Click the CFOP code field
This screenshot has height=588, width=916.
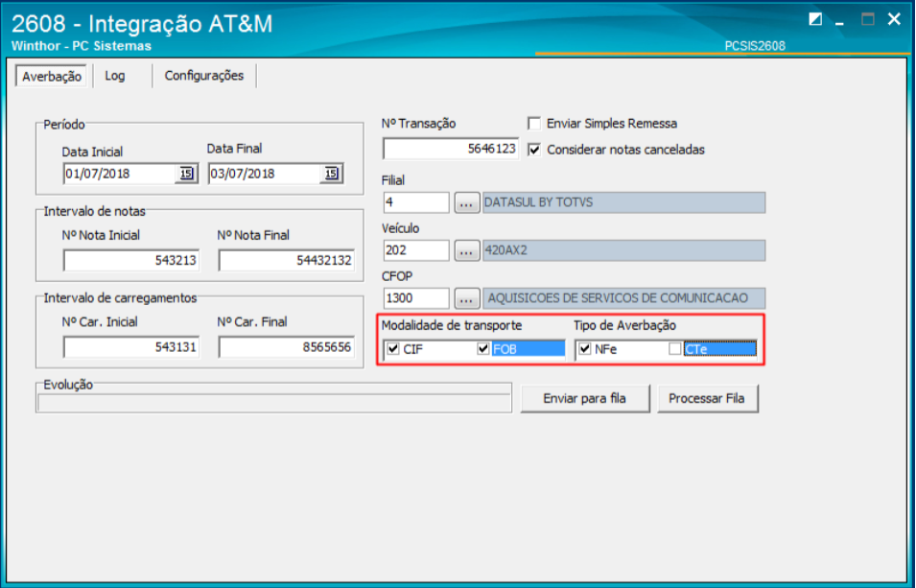(416, 298)
